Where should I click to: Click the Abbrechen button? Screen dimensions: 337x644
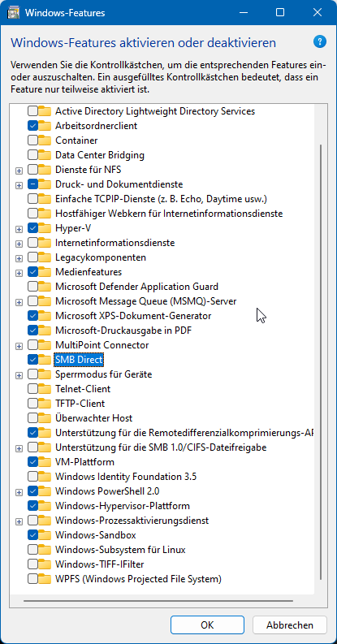[x=290, y=625]
